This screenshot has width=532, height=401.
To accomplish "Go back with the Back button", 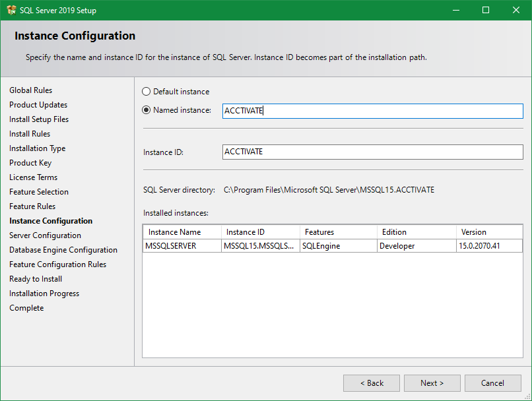I will pyautogui.click(x=372, y=383).
